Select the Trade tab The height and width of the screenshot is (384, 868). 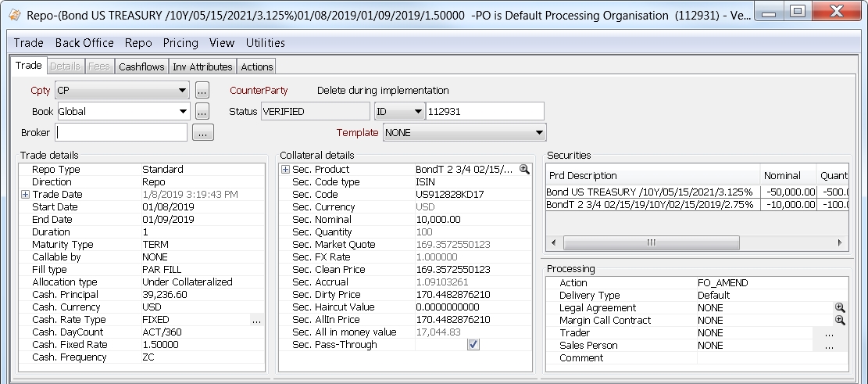tap(28, 66)
